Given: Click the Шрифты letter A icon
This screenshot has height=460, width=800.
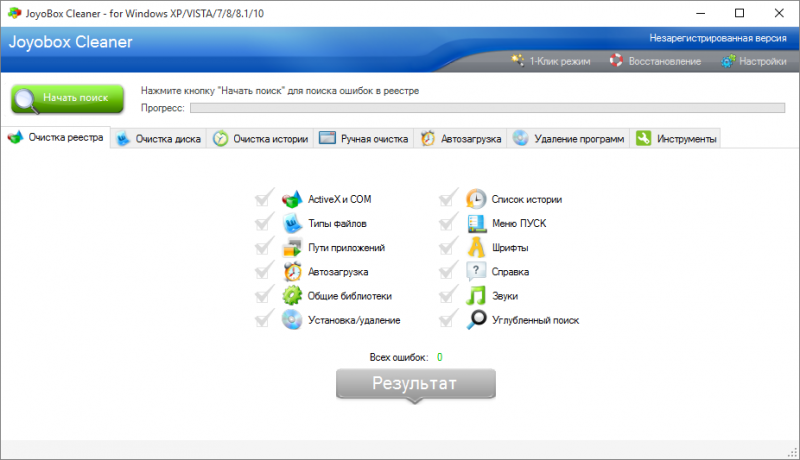Looking at the screenshot, I should [x=476, y=247].
